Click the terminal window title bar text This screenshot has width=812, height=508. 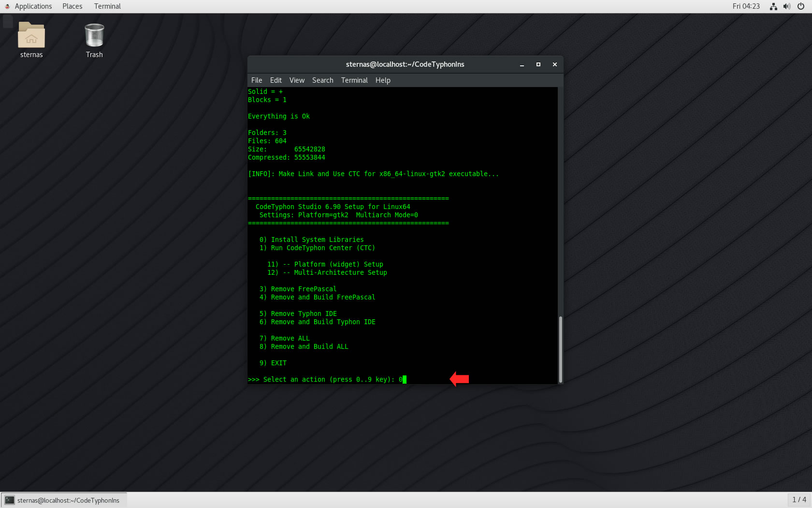point(405,64)
